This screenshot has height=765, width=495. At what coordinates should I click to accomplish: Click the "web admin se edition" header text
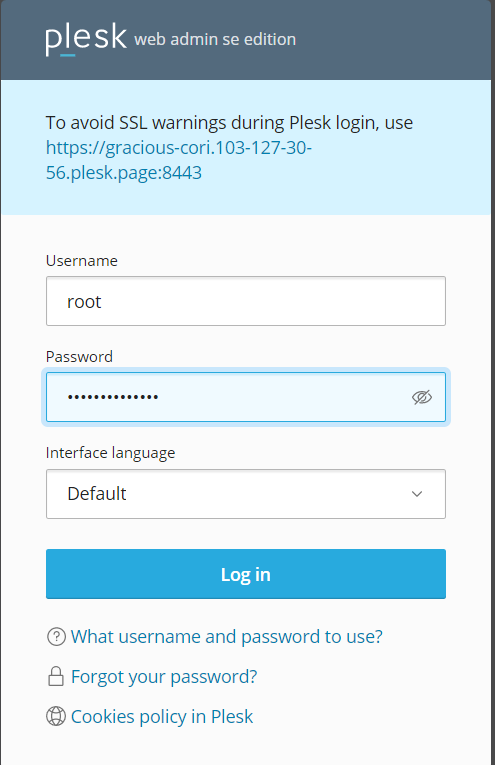(x=215, y=39)
